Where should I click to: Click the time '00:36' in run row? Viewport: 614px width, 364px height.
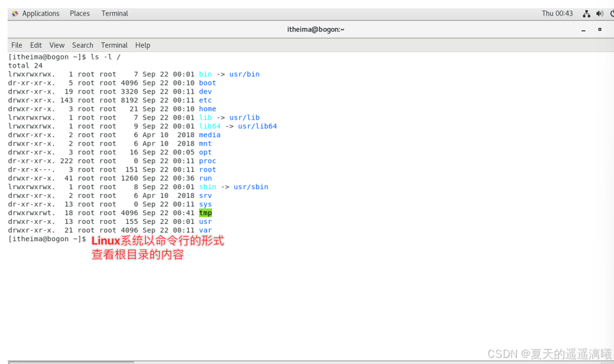183,178
